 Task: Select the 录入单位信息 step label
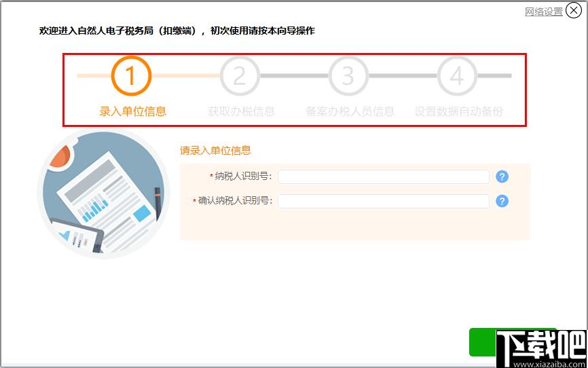click(x=133, y=111)
